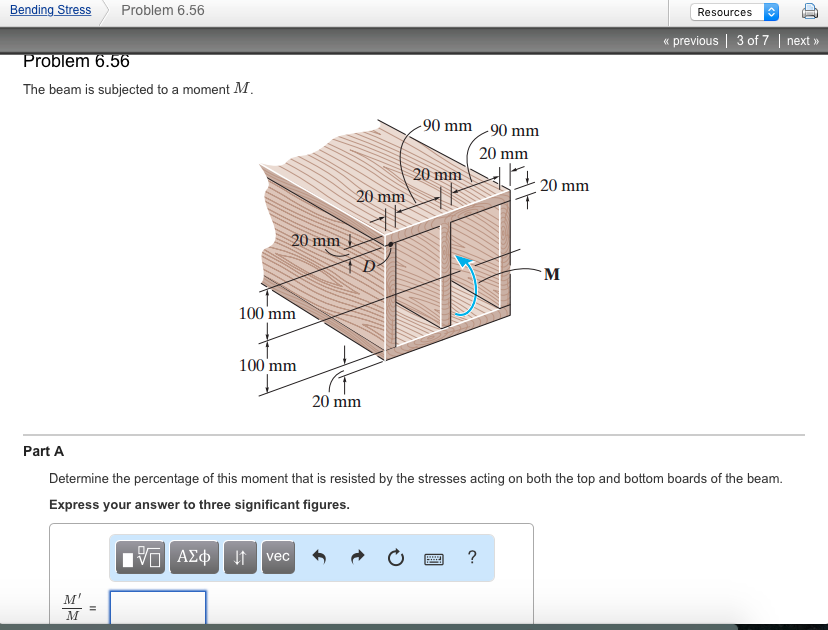The height and width of the screenshot is (630, 828).
Task: Select the Problem 6.56 breadcrumb text
Action: tap(163, 10)
